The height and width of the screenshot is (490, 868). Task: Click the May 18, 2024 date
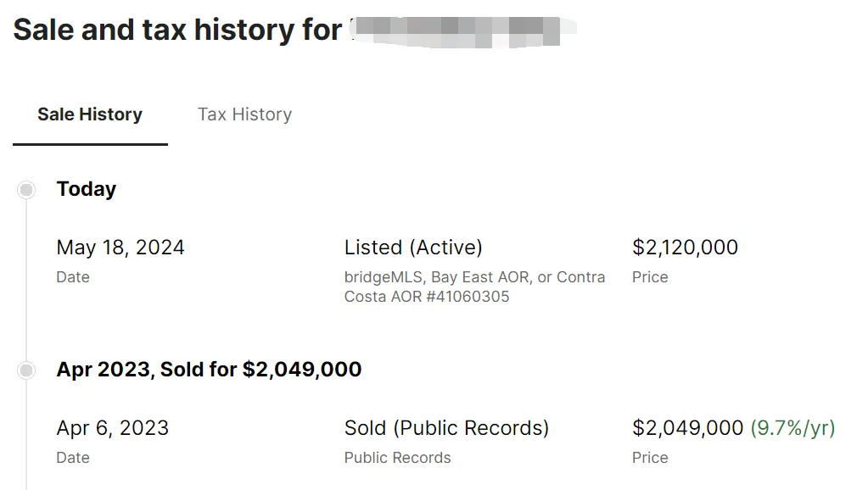[120, 248]
